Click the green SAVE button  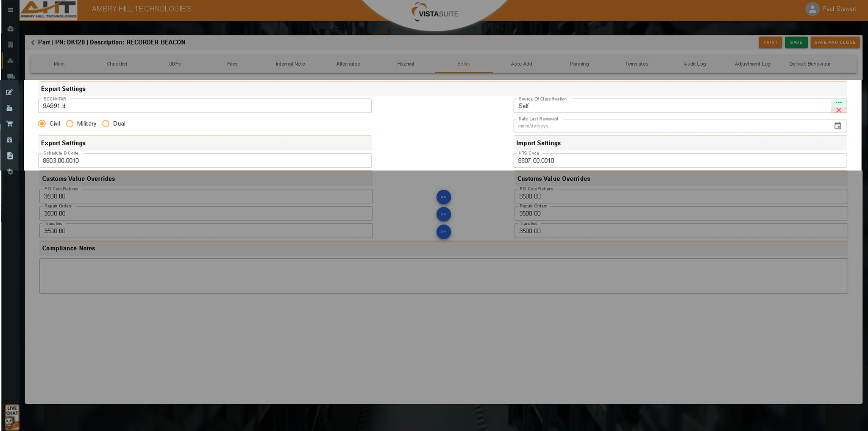[796, 42]
